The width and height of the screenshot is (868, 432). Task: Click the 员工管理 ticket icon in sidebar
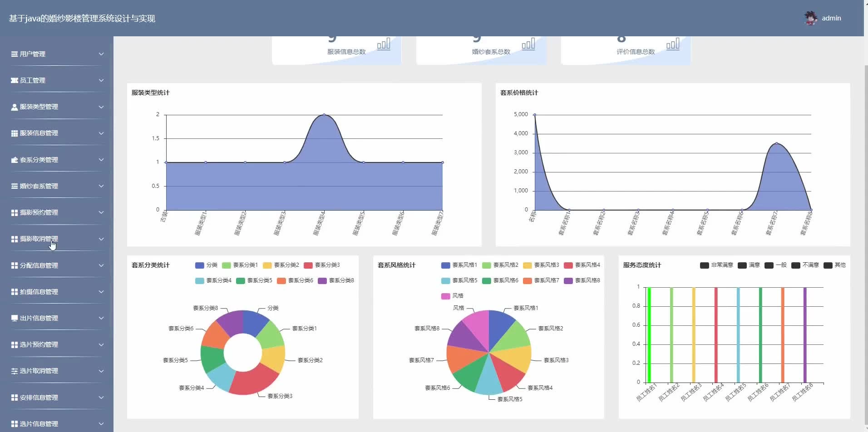tap(15, 80)
